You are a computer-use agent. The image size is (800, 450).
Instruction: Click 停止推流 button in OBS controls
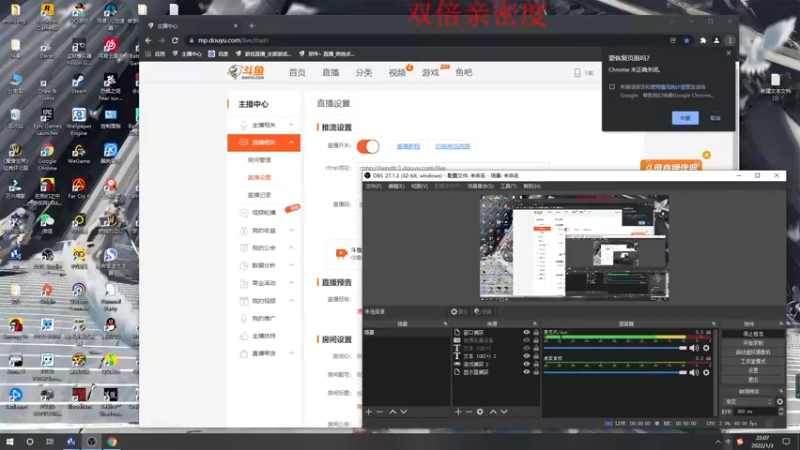(x=753, y=334)
